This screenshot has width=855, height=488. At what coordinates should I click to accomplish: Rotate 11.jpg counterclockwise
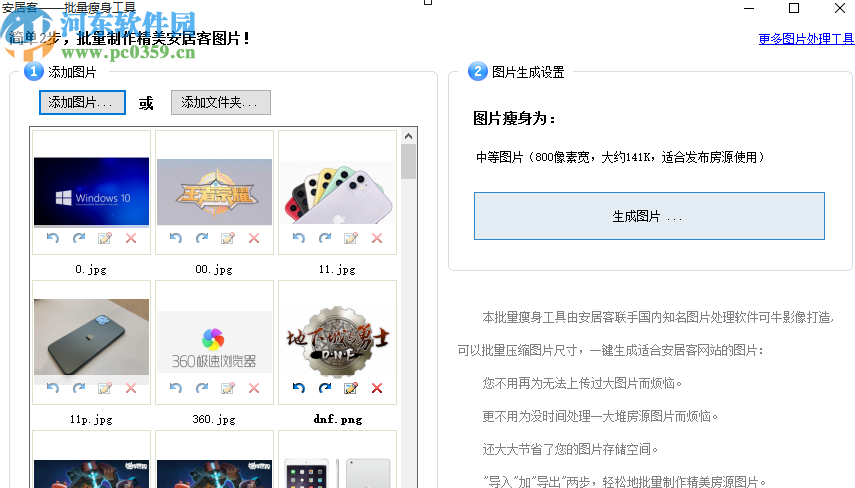pos(299,238)
